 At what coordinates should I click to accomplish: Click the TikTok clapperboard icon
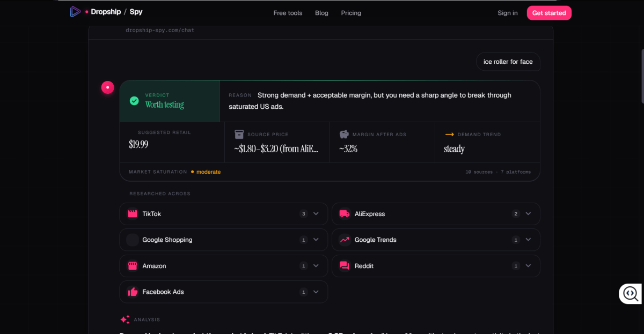pyautogui.click(x=133, y=214)
